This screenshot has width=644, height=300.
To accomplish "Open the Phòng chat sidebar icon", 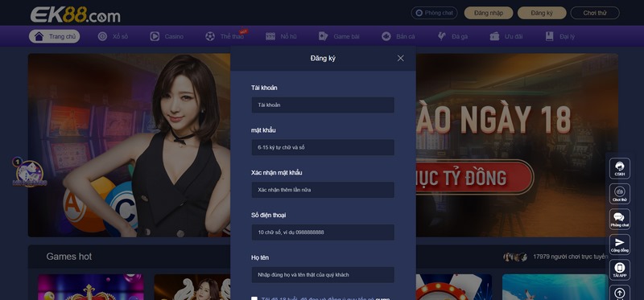I will click(619, 219).
